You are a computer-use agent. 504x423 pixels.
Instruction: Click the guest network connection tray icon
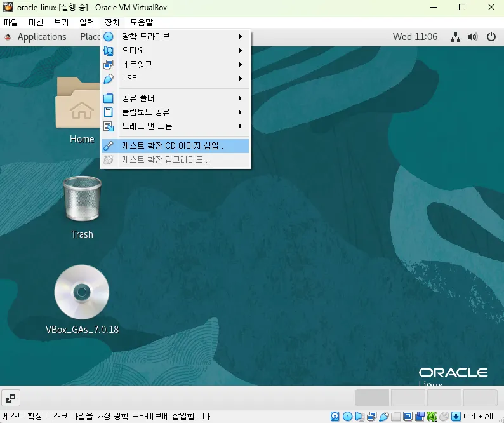[455, 37]
